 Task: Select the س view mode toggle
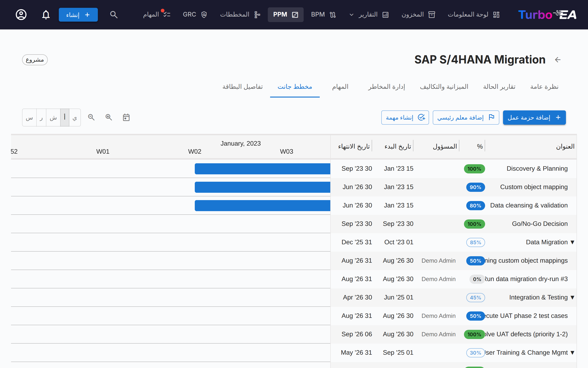(29, 118)
